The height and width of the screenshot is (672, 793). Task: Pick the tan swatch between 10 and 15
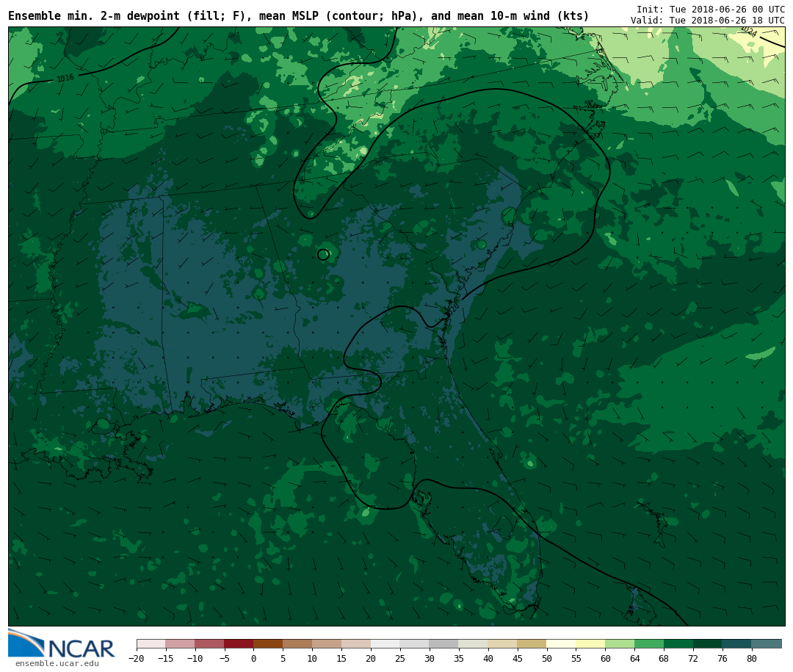pos(327,644)
